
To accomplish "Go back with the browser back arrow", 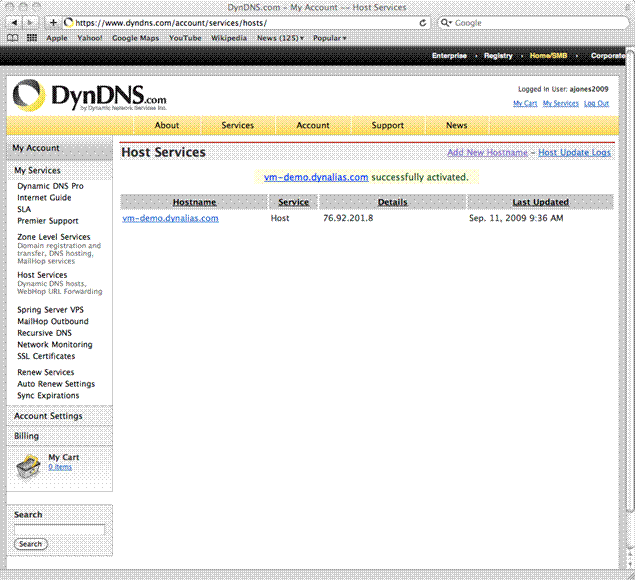I will [14, 23].
